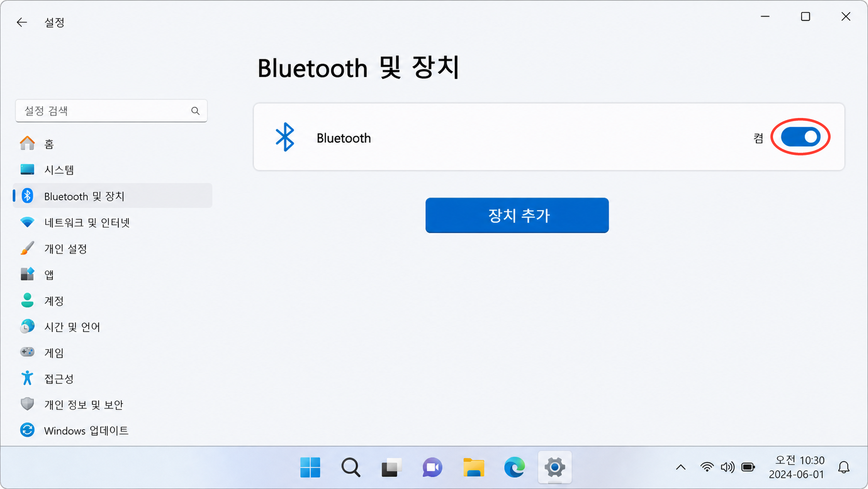Click the magnifier icon in settings search
Image resolution: width=868 pixels, height=489 pixels.
click(195, 111)
